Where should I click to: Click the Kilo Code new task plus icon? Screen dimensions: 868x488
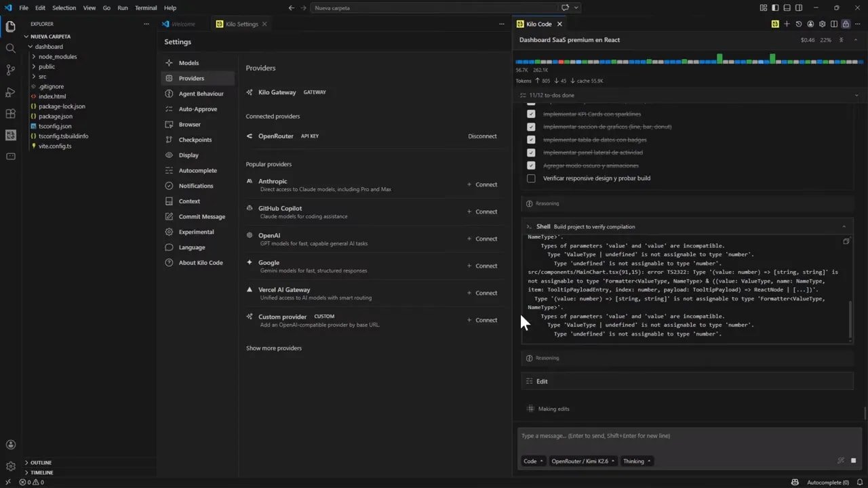click(x=787, y=24)
